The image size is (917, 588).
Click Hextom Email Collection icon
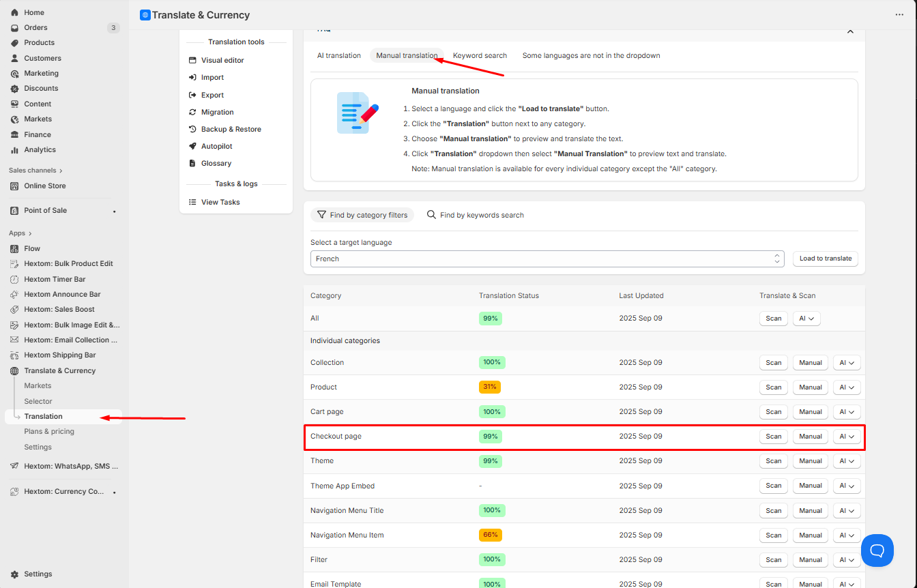tap(15, 340)
